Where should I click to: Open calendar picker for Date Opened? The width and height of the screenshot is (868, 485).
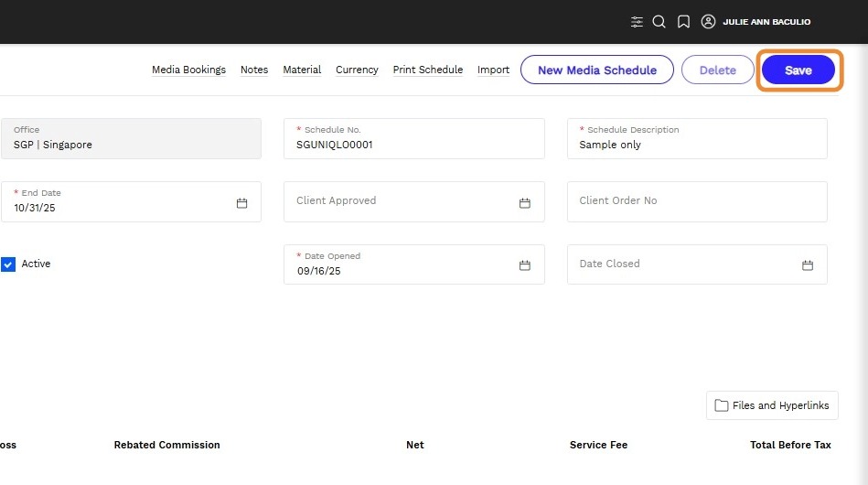click(525, 265)
